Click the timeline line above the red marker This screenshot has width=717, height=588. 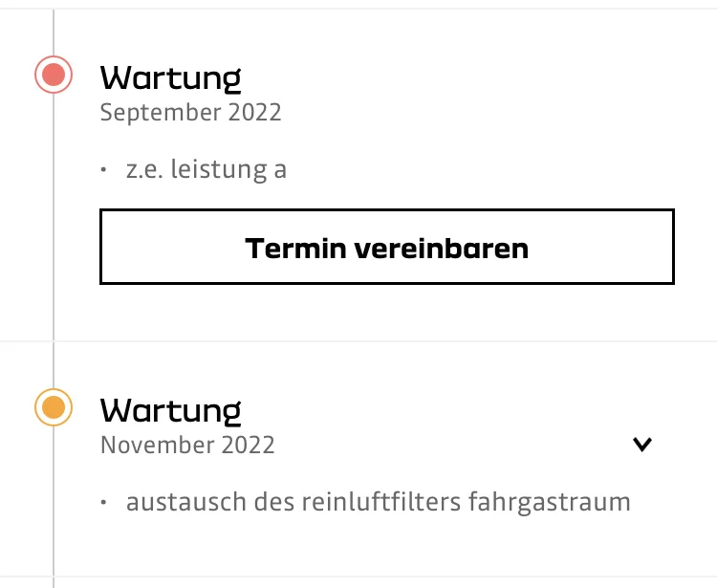tap(54, 29)
